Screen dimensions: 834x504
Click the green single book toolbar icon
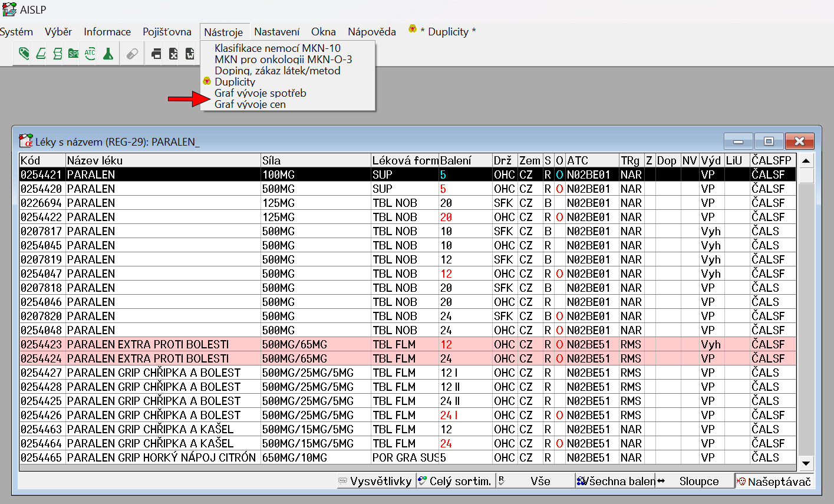click(x=41, y=54)
